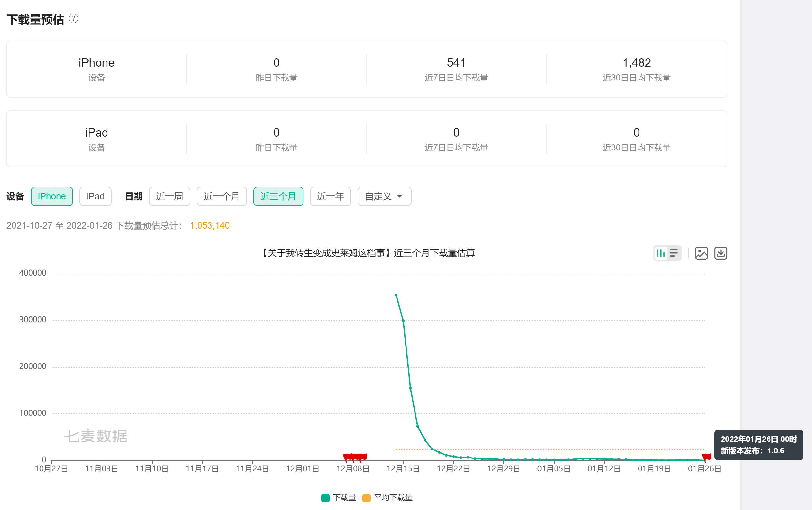Click the iPhone 近7日日均下载量 value 541
This screenshot has width=812, height=510.
(456, 63)
